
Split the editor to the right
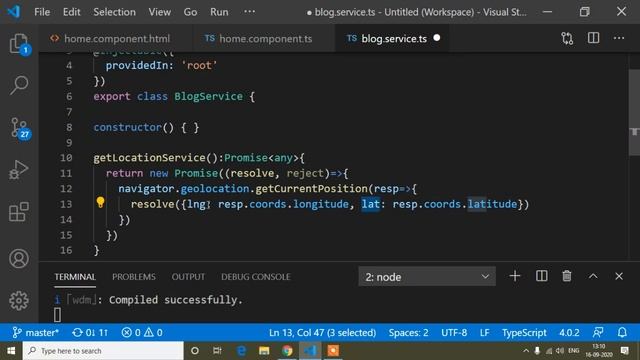tap(593, 38)
